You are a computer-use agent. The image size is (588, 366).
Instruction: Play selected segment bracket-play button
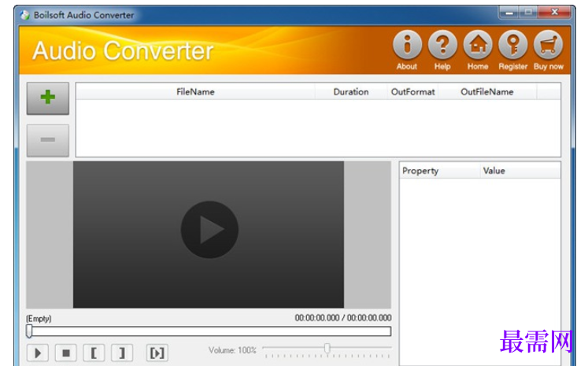pyautogui.click(x=157, y=353)
